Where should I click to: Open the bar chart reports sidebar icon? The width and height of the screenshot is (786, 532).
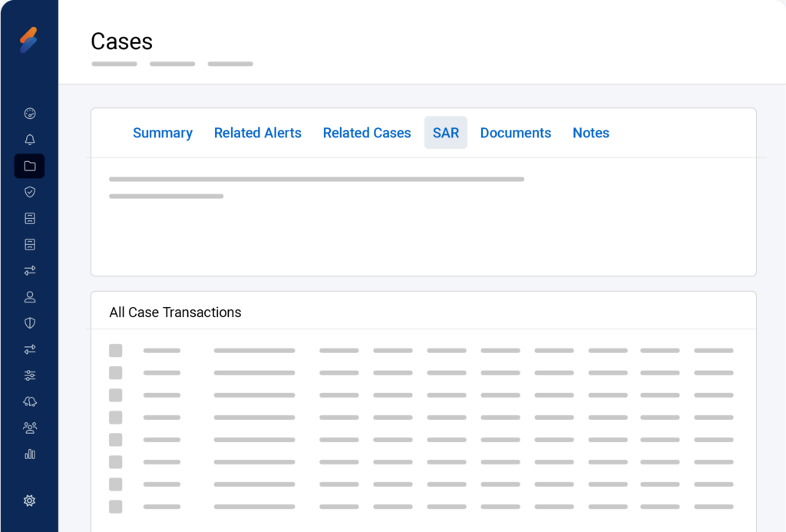click(x=30, y=454)
